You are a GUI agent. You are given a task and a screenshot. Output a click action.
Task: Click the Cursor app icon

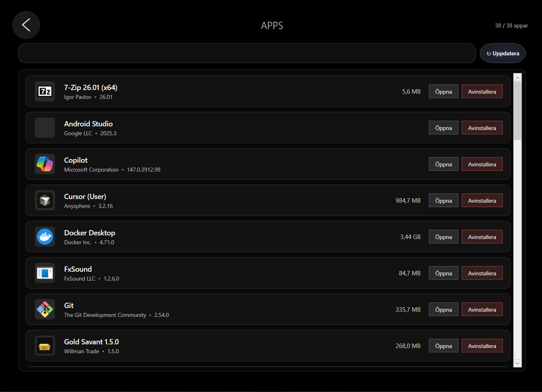click(45, 200)
